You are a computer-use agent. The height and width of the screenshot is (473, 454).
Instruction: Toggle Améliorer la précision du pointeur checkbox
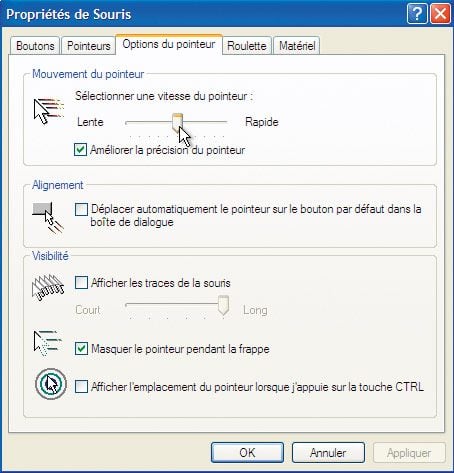(80, 150)
